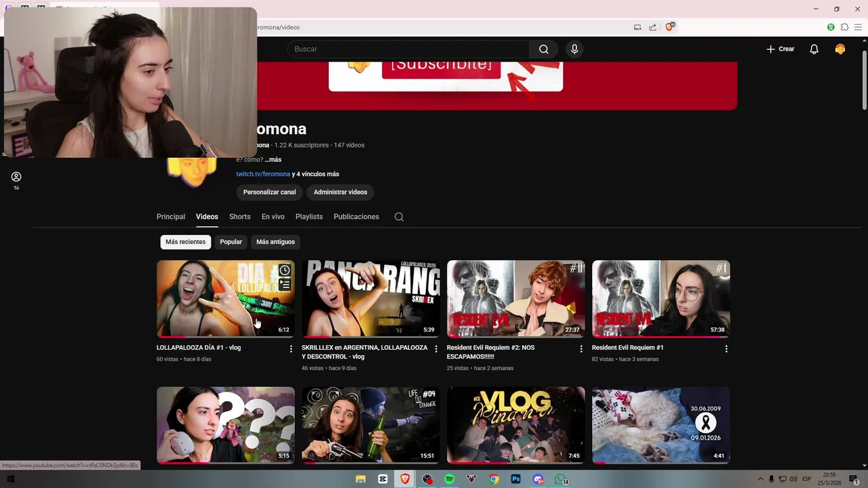Viewport: 868px width, 488px height.
Task: Open options for SKRILLLEX en ARGENTINA video
Action: (x=436, y=348)
